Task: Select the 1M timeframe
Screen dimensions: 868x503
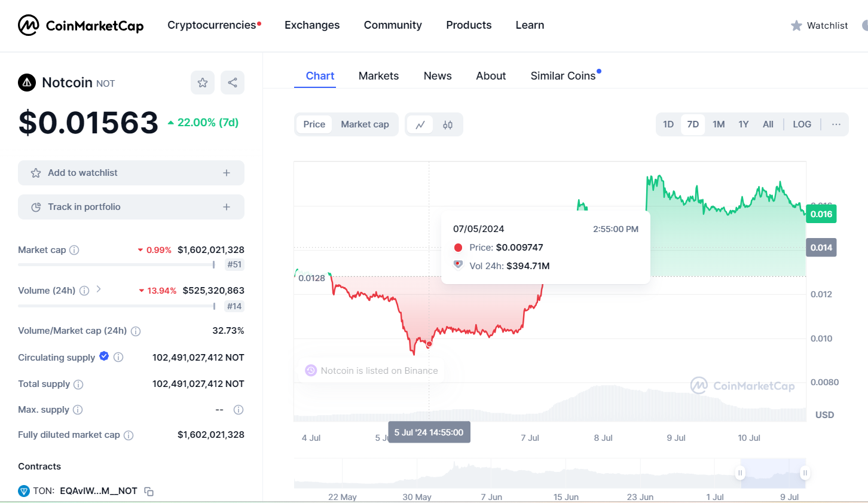Action: (x=719, y=124)
